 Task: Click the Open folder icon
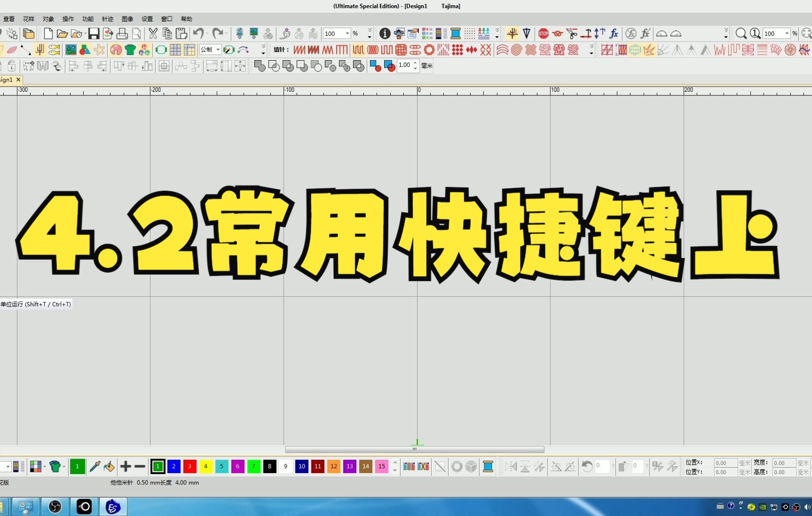pos(62,33)
